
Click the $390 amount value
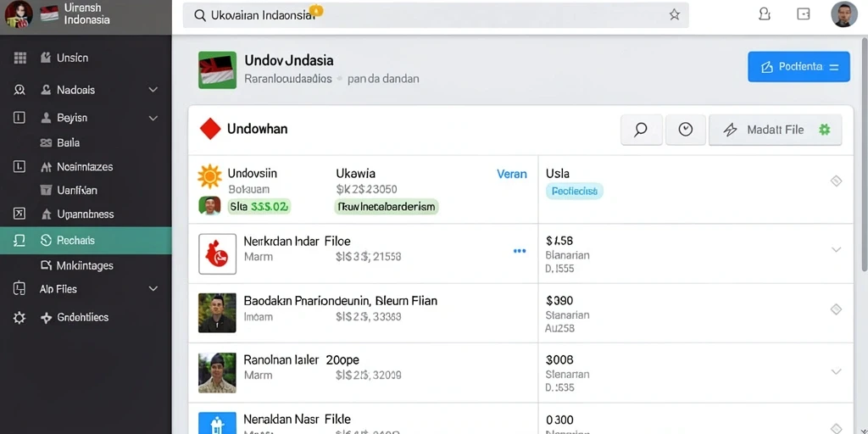[x=559, y=301]
